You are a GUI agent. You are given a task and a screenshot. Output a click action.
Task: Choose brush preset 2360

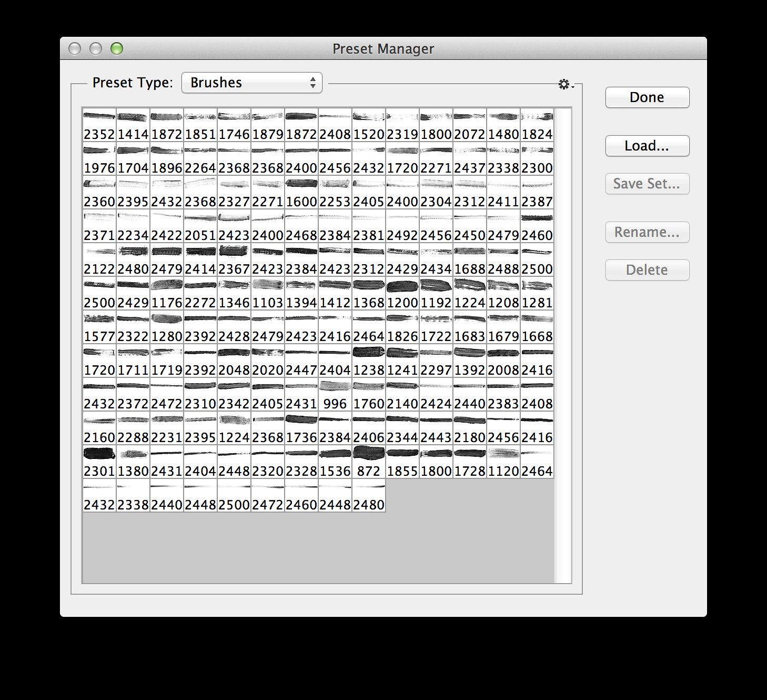99,193
